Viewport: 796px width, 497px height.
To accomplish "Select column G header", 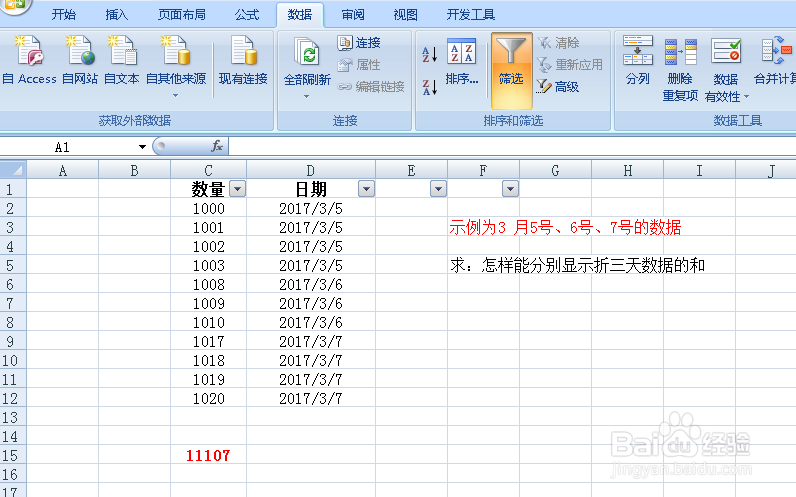I will [x=555, y=171].
